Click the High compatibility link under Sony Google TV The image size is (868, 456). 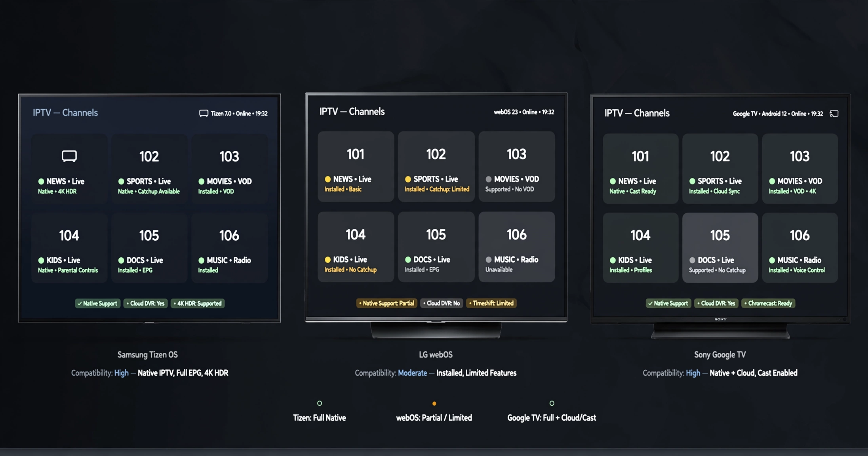coord(693,373)
